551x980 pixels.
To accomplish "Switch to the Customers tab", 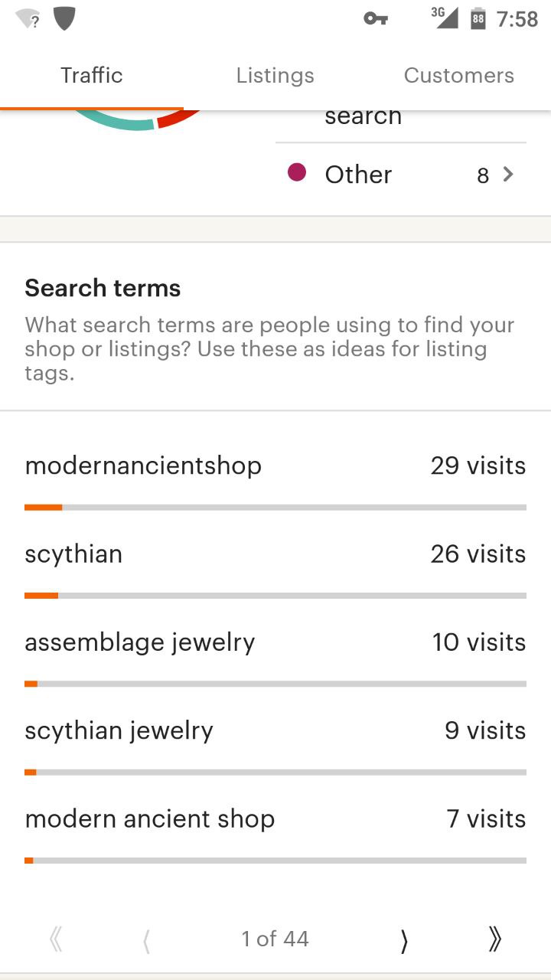I will point(459,76).
